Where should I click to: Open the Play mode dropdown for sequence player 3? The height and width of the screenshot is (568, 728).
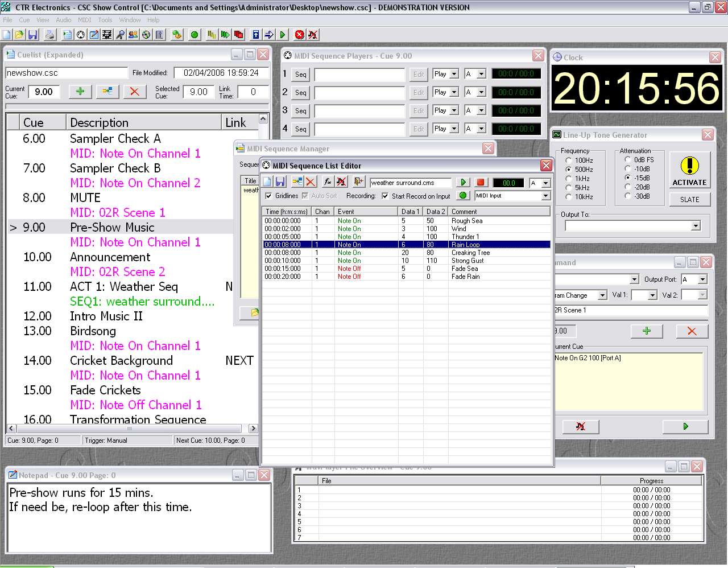click(454, 110)
